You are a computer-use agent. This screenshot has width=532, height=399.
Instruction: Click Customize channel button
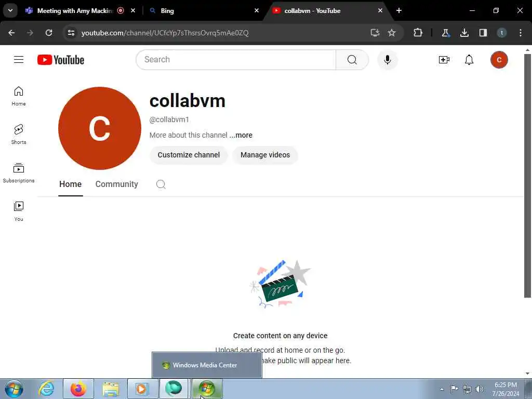click(189, 155)
